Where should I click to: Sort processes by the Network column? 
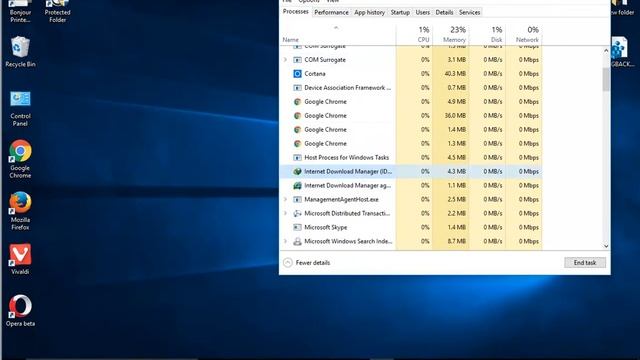524,35
